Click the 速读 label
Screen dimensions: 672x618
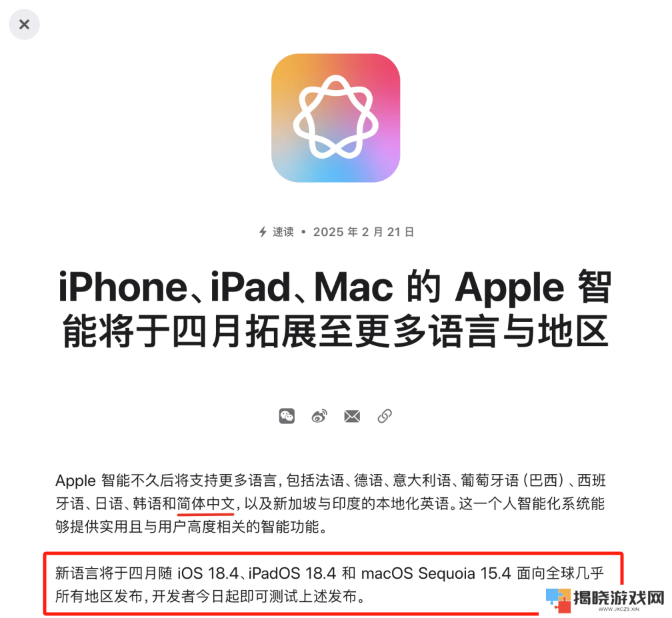click(283, 232)
